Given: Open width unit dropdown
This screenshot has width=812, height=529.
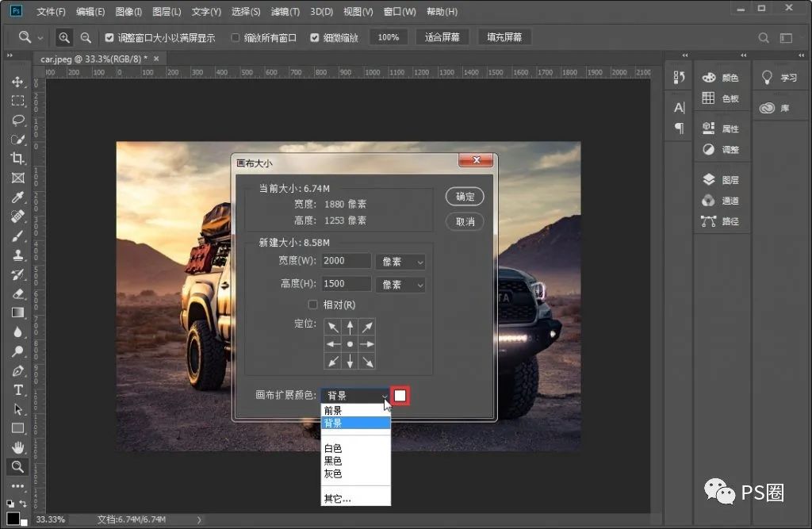Looking at the screenshot, I should click(x=400, y=262).
